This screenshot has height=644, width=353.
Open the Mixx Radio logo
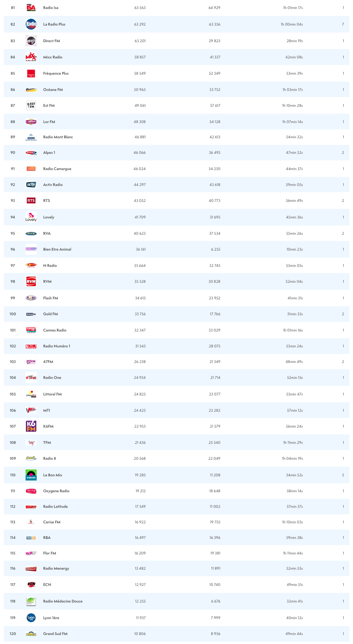(31, 57)
